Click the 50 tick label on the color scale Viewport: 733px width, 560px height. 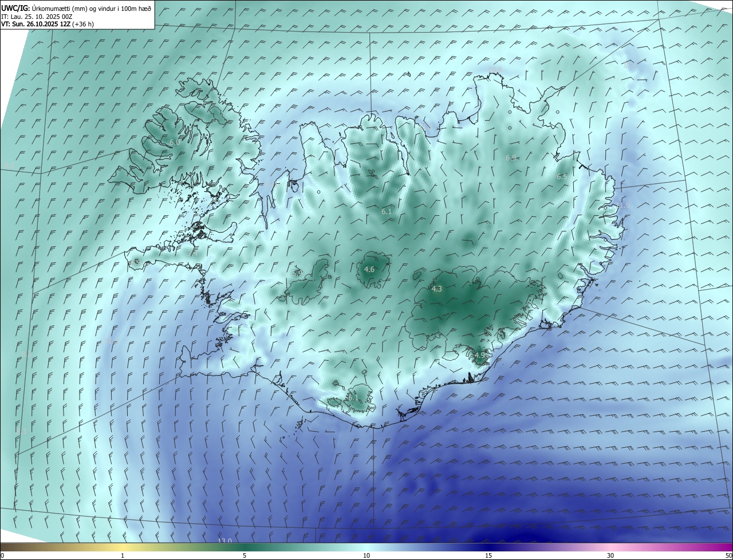tap(728, 555)
